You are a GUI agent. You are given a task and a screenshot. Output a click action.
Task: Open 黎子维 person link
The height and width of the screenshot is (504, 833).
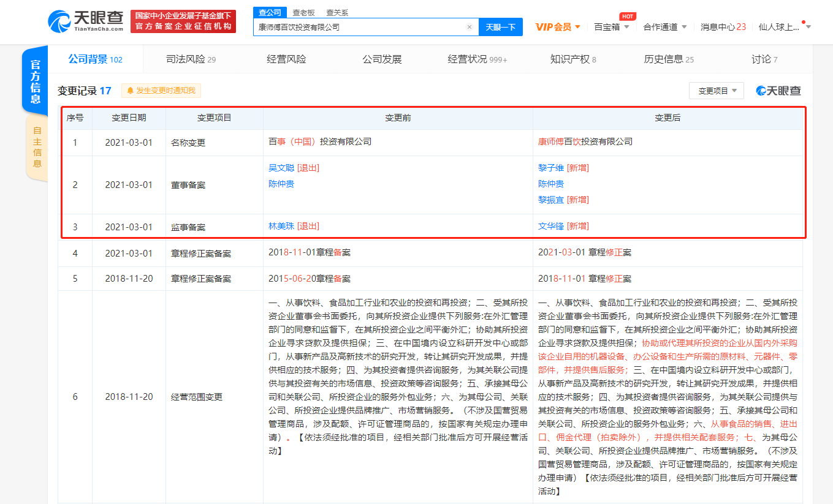pos(551,168)
